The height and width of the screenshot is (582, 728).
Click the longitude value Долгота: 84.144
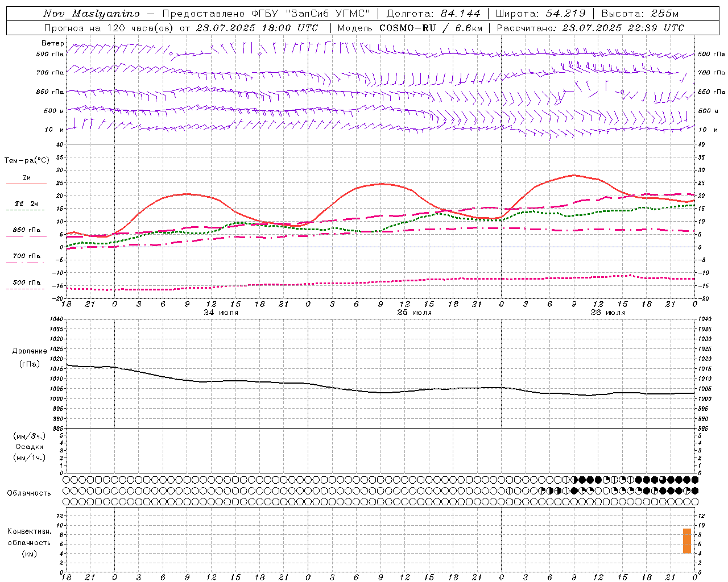[433, 14]
